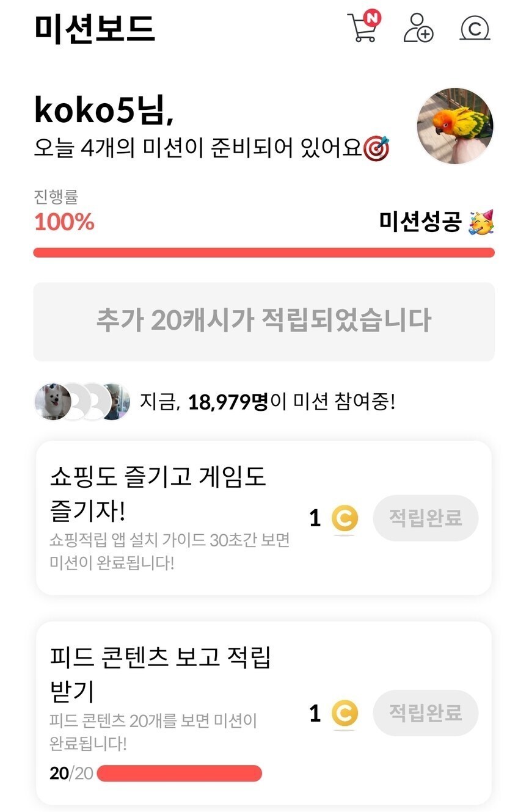The image size is (507, 812).
Task: Tap the add friend icon
Action: 418,28
